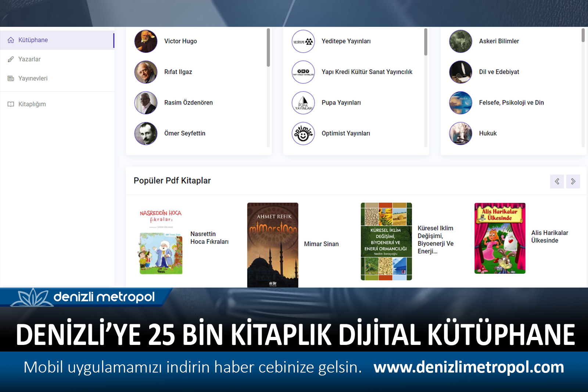Viewport: 588px width, 392px height.
Task: Open the Kitaplığım sidebar item
Action: pyautogui.click(x=57, y=104)
